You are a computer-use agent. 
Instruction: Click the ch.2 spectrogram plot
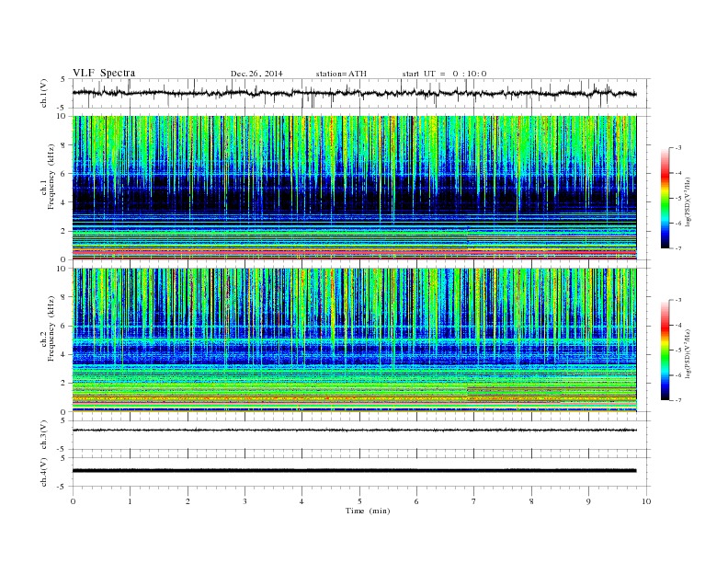354,339
